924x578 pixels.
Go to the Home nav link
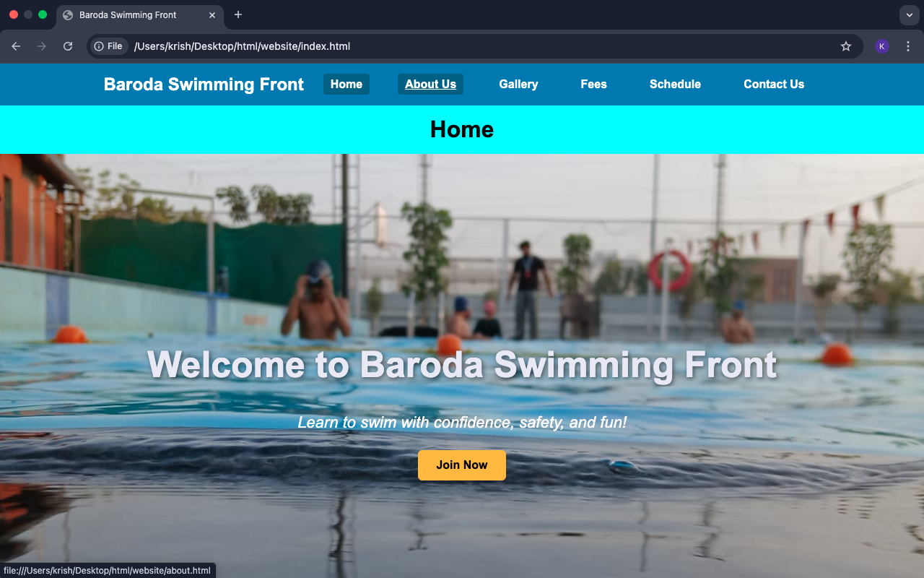pos(346,84)
